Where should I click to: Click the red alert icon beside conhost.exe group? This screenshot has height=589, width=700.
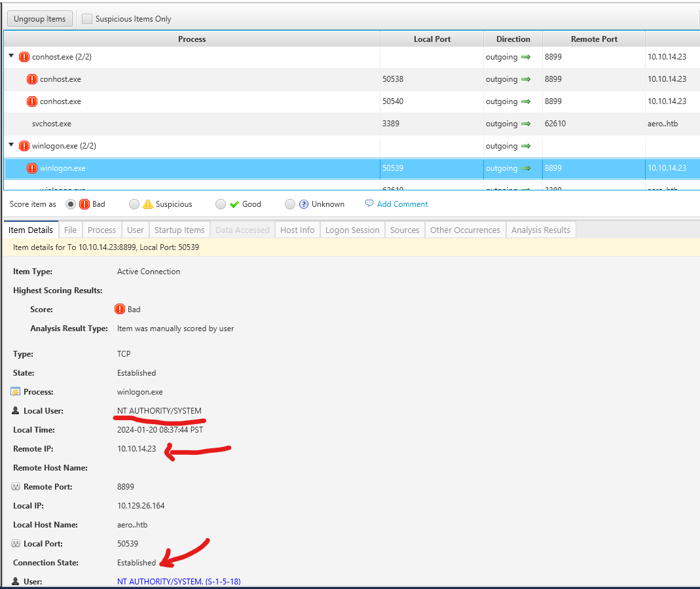coord(24,57)
